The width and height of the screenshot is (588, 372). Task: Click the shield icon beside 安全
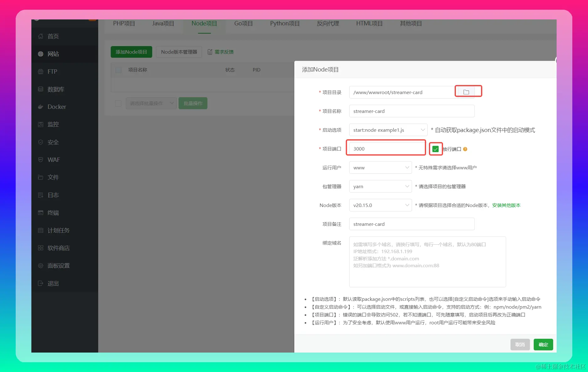[x=40, y=142]
